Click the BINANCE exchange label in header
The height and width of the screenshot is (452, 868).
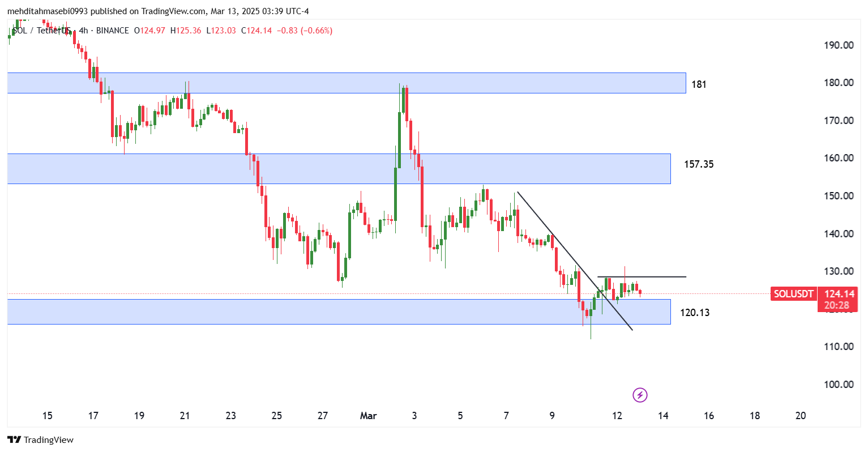113,31
